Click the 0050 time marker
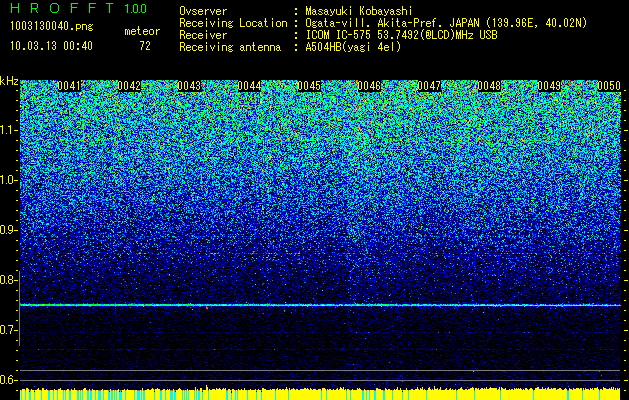629x400 pixels. coord(609,86)
